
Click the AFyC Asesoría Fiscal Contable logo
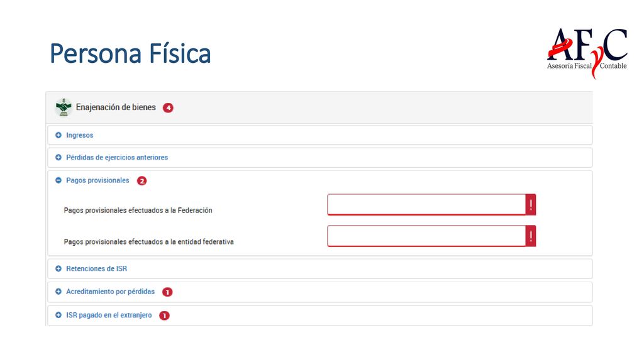(587, 53)
